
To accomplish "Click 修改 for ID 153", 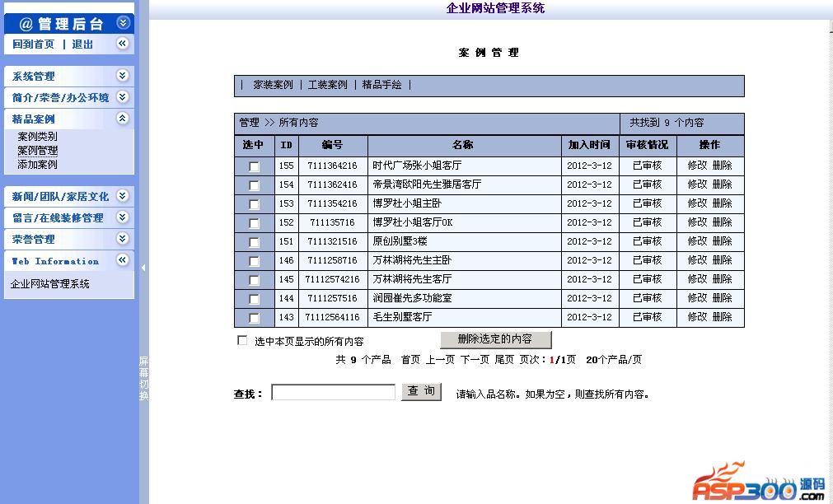I will (x=698, y=203).
